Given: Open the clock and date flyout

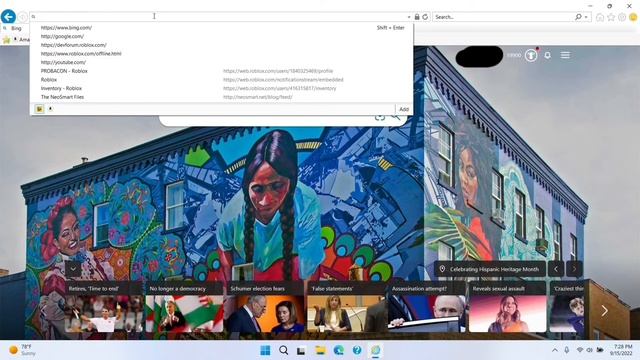Looking at the screenshot, I should (x=622, y=350).
